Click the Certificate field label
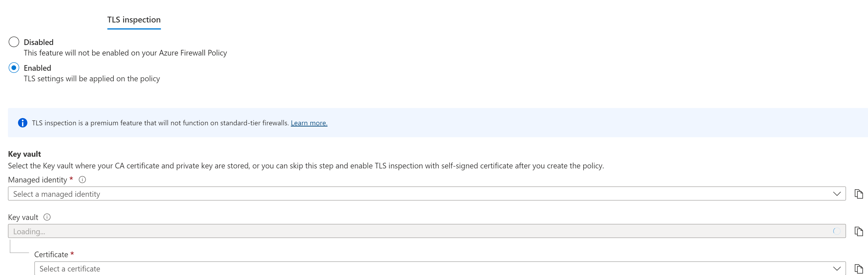 click(x=51, y=254)
